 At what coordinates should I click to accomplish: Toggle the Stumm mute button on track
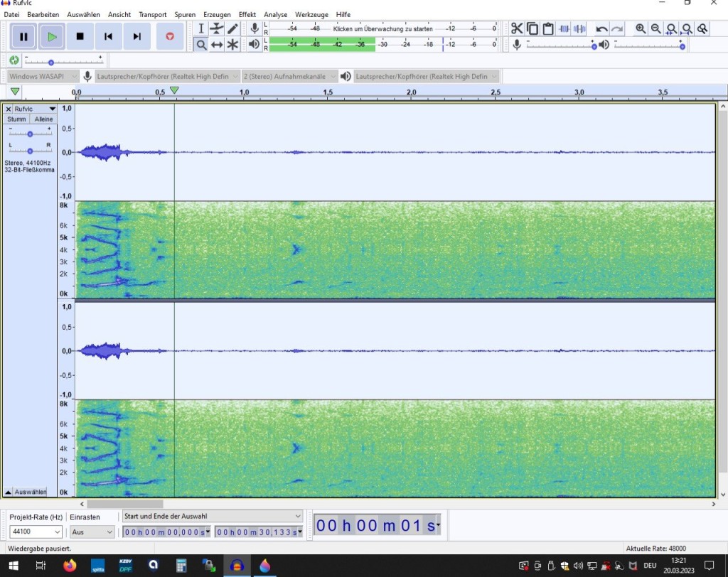coord(17,119)
